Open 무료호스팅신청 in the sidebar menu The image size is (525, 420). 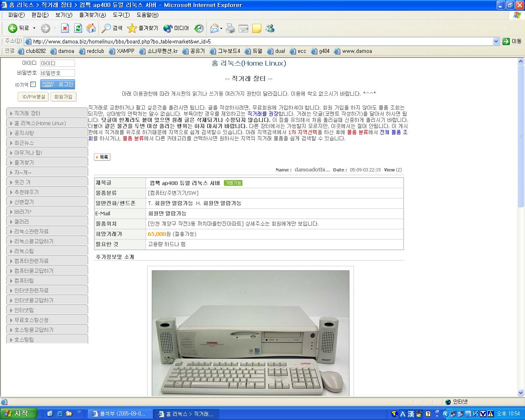click(x=47, y=320)
